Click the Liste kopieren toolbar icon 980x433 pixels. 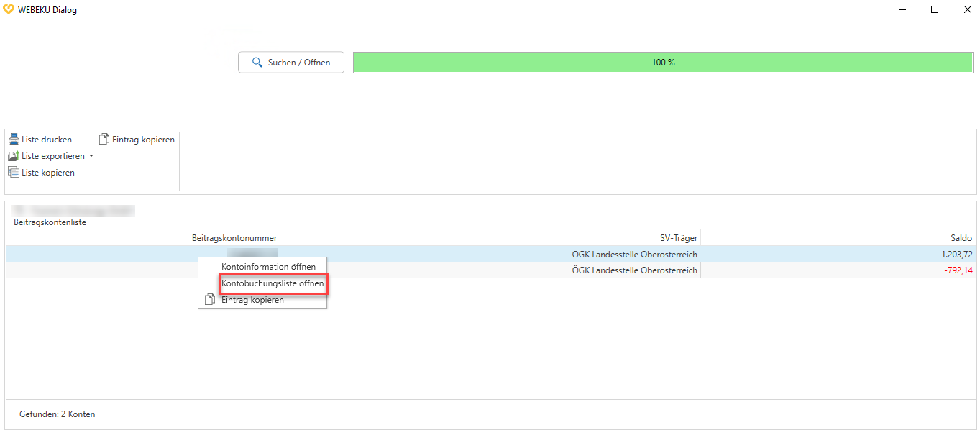pos(14,173)
